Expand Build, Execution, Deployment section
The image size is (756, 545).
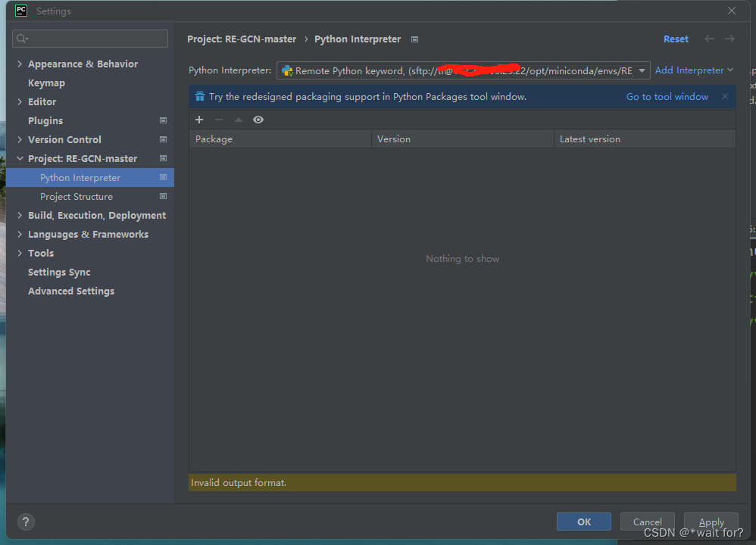(20, 216)
